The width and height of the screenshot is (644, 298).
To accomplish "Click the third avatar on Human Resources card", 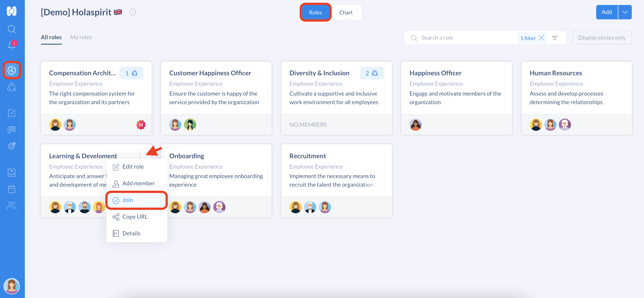I will tap(565, 124).
